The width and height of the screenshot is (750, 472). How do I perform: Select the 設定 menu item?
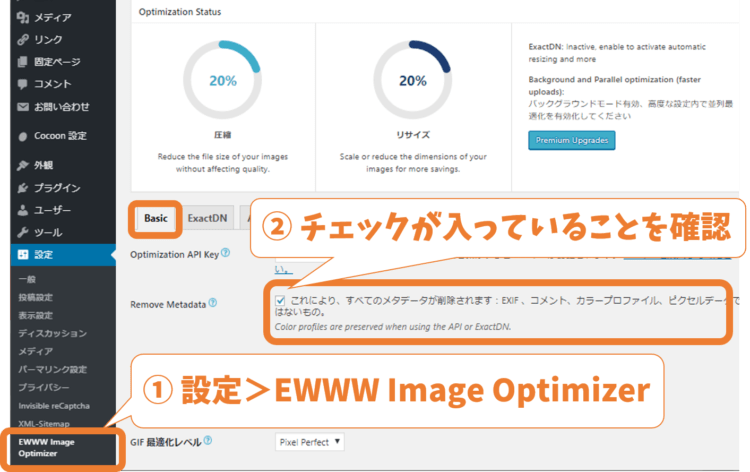[x=63, y=254]
